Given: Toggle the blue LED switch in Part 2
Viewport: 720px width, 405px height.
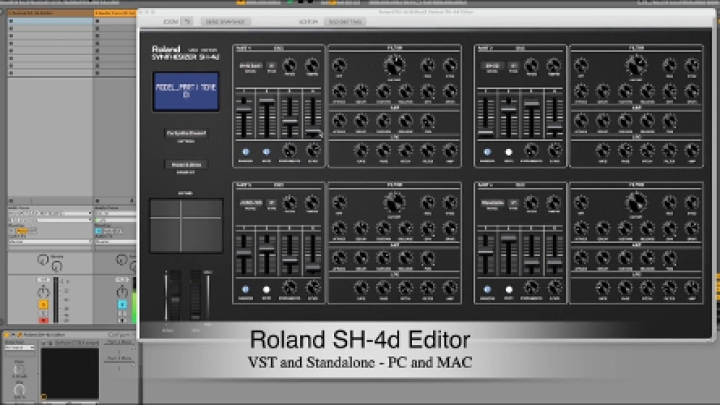Looking at the screenshot, I should click(x=487, y=152).
